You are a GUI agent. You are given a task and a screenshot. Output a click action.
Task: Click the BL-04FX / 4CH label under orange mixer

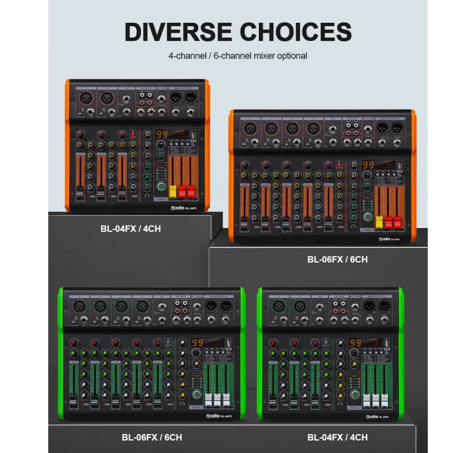click(128, 229)
